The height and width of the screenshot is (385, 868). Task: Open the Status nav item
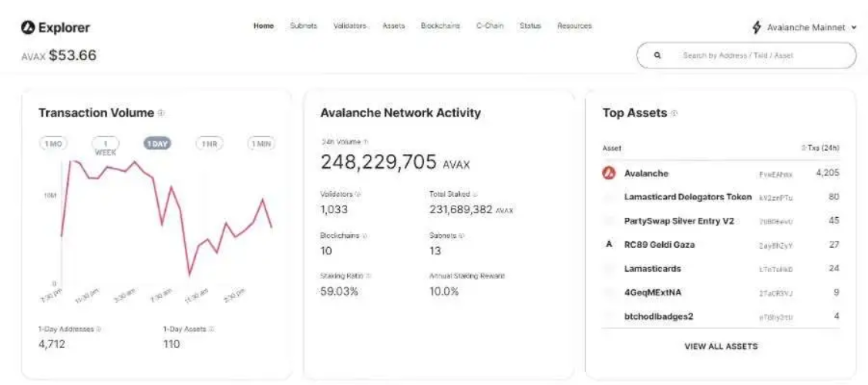click(530, 26)
